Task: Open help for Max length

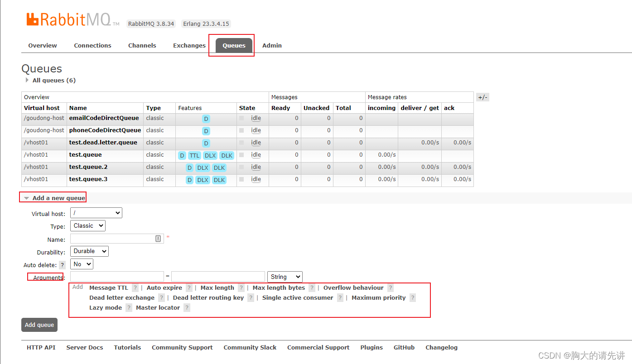Action: (241, 288)
